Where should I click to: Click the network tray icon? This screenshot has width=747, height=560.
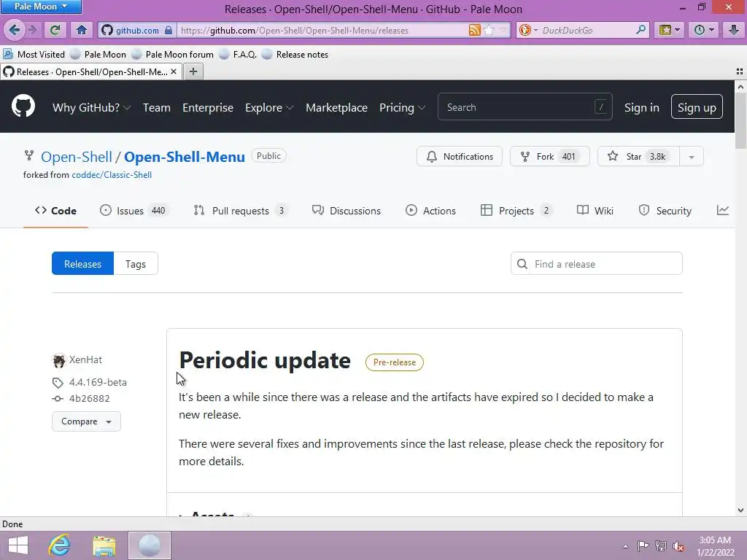[661, 546]
